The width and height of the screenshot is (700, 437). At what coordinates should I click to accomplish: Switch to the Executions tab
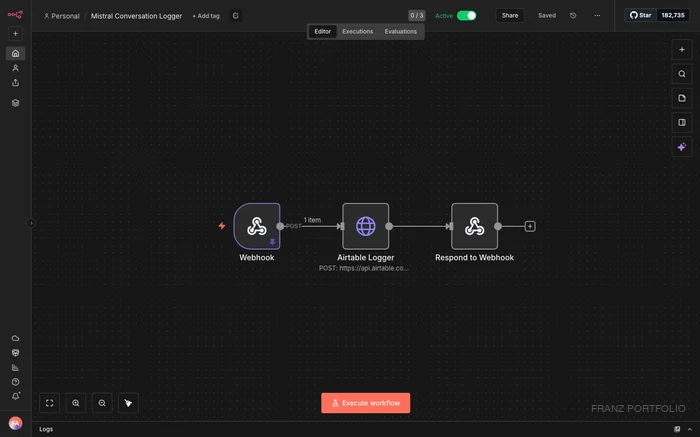(x=358, y=31)
